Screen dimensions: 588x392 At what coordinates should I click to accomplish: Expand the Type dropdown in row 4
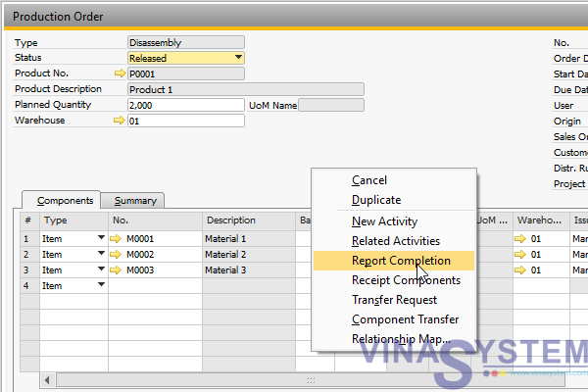(x=101, y=285)
